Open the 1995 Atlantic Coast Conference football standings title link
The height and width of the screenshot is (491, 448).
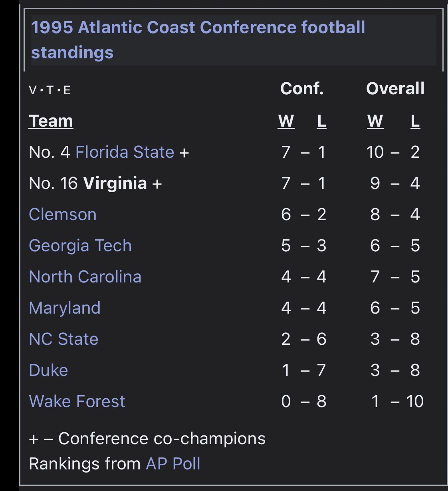coord(198,40)
